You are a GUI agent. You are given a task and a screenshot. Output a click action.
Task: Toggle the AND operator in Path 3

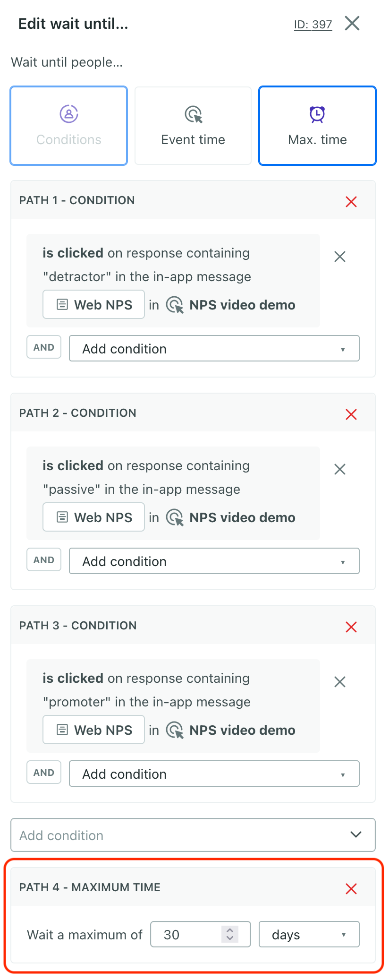point(44,773)
